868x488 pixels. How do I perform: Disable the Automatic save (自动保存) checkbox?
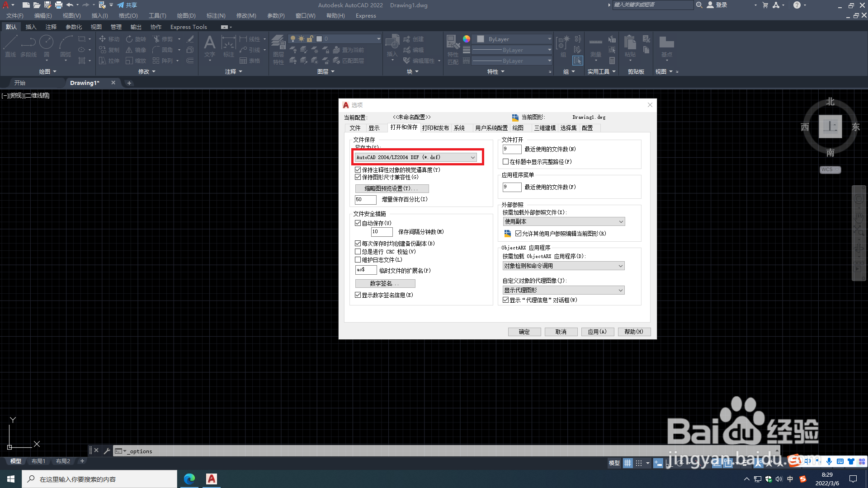pyautogui.click(x=358, y=223)
